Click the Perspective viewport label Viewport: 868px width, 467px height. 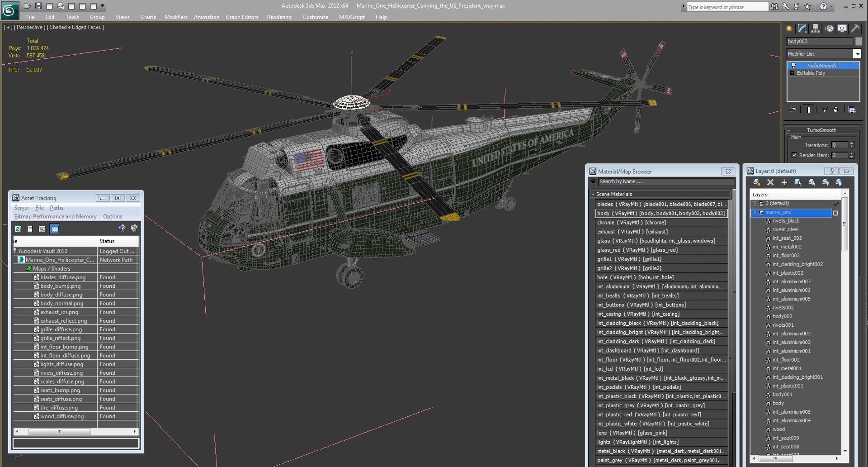(x=30, y=27)
